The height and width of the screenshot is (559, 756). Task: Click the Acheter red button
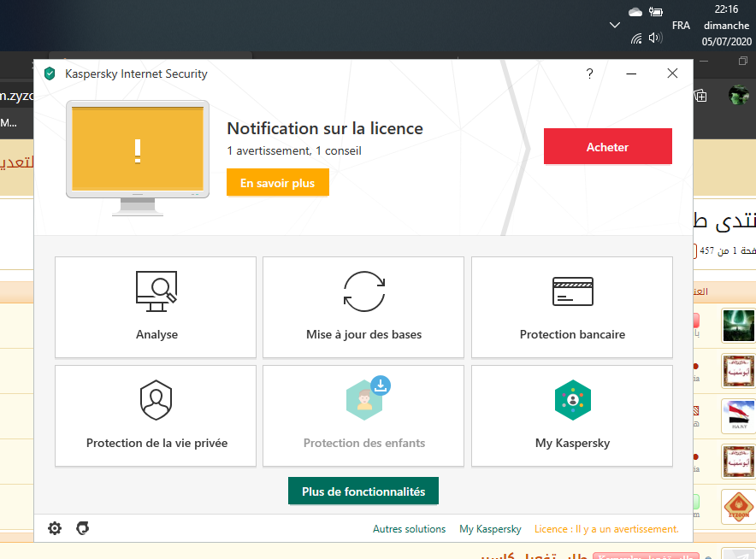[x=607, y=146]
